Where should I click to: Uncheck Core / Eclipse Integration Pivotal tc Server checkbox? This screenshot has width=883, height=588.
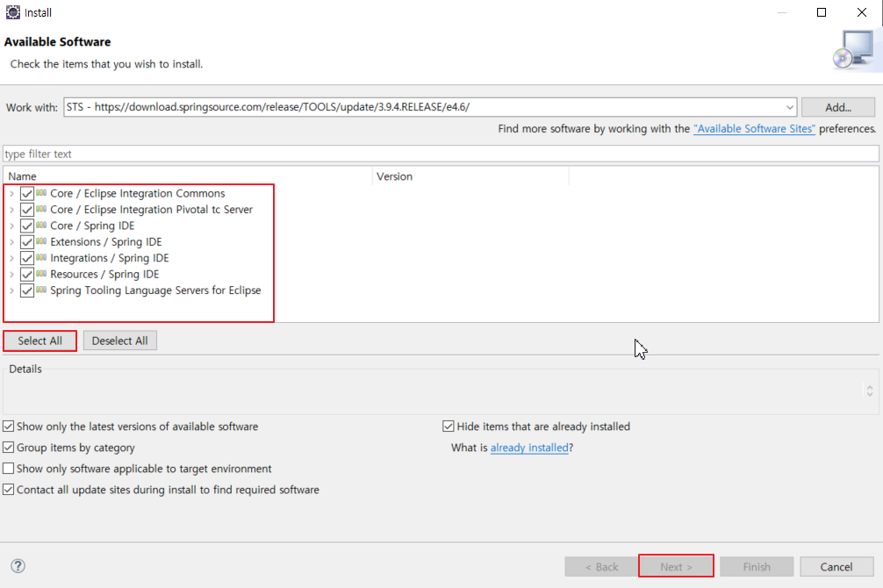[x=26, y=210]
